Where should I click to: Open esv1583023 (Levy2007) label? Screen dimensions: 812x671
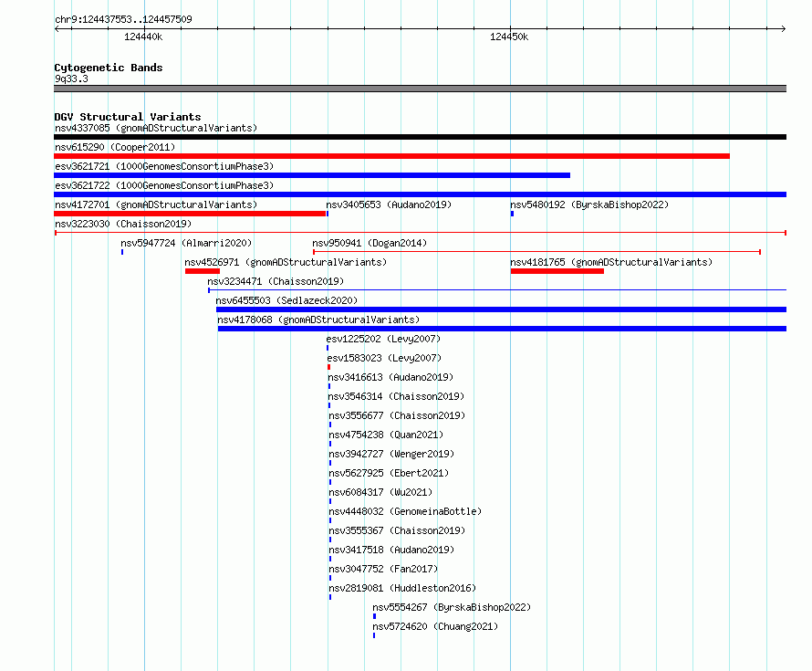(x=384, y=358)
